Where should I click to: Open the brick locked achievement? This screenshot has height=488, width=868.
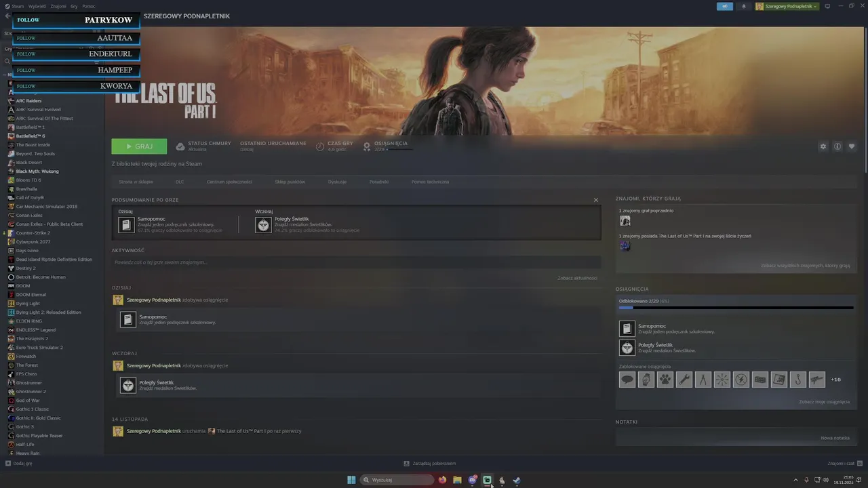tap(760, 380)
